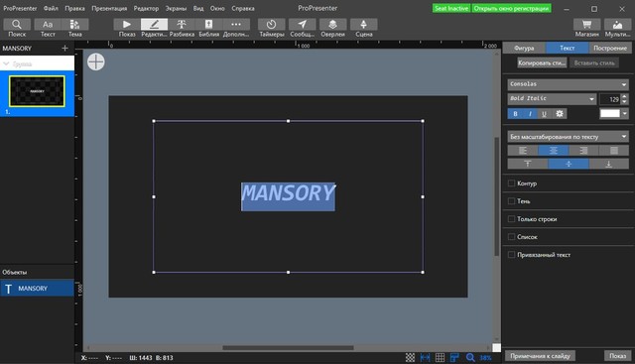Open the Разбивка reflow tool
This screenshot has height=364, width=635.
click(182, 24)
